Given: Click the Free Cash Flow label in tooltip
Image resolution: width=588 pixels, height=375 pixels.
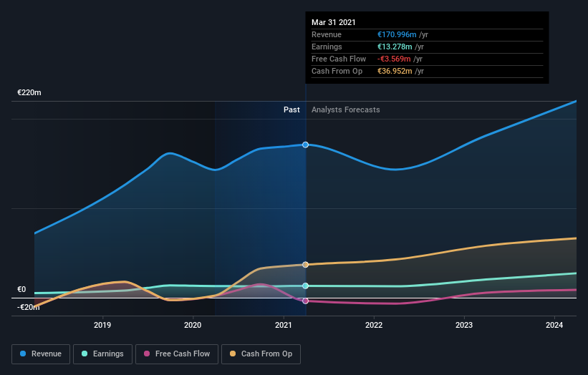Looking at the screenshot, I should pos(339,59).
